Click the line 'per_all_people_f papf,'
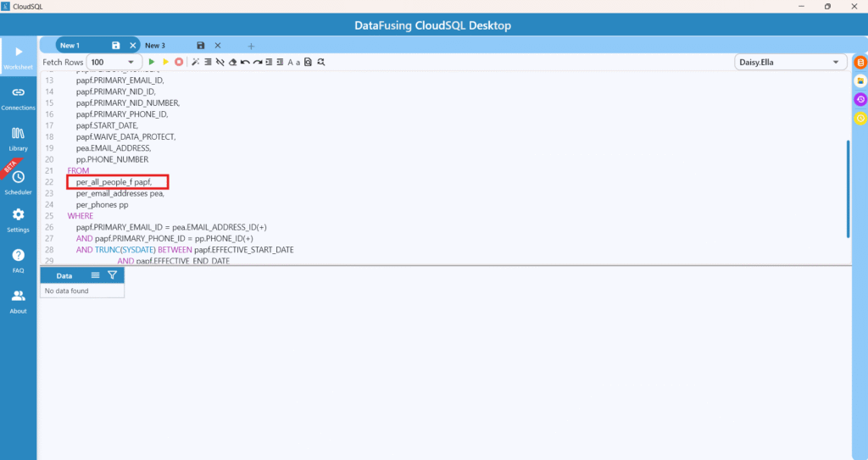This screenshot has width=868, height=460. (x=114, y=182)
